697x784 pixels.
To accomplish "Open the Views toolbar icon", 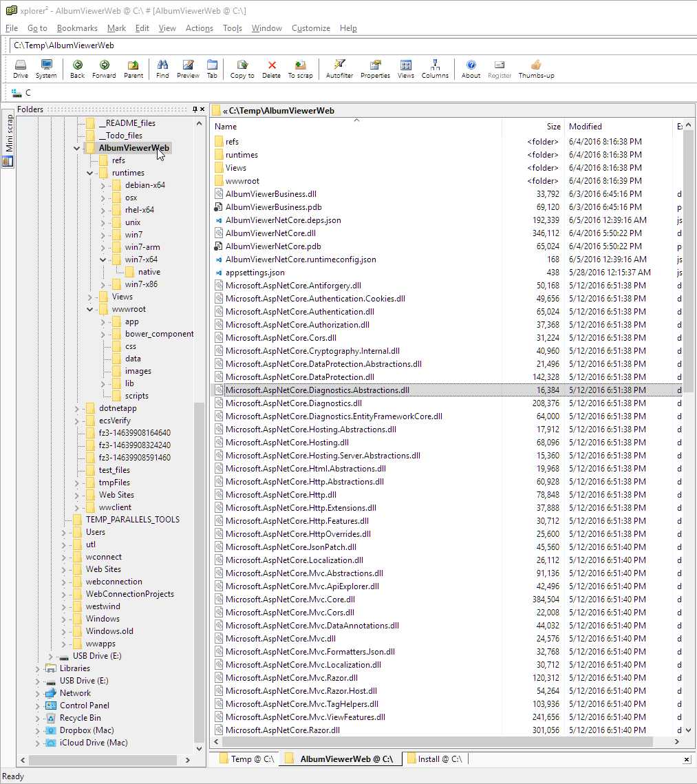I will point(406,69).
